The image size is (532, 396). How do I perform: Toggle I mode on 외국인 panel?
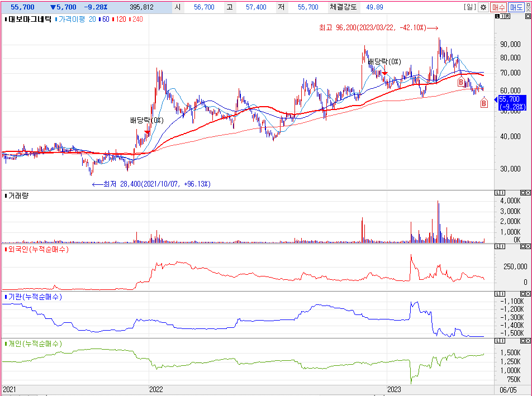(502, 246)
